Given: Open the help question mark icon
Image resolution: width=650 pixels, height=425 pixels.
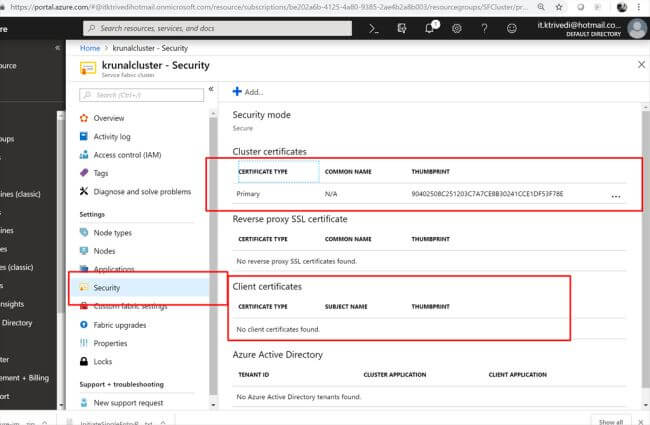Looking at the screenshot, I should click(x=484, y=29).
